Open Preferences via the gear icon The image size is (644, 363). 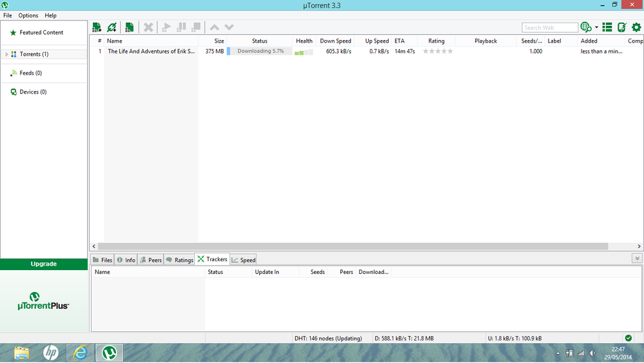coord(636,28)
